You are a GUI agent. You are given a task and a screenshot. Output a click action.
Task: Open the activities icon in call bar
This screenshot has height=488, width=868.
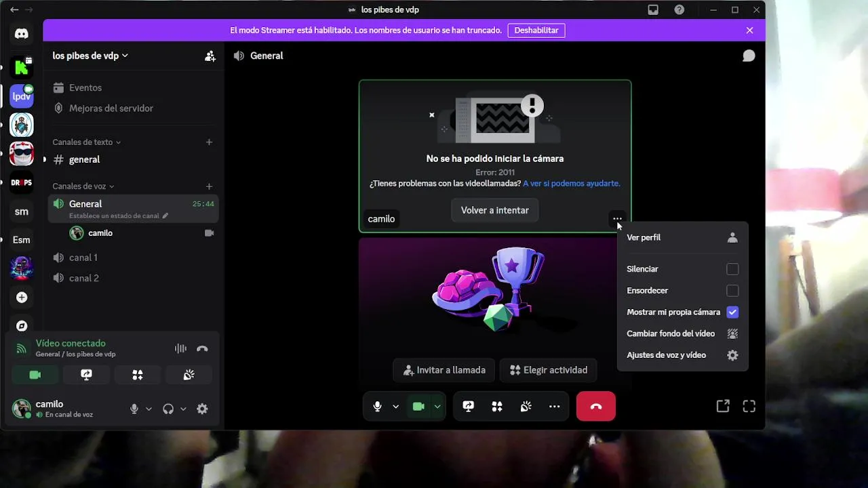coord(497,406)
